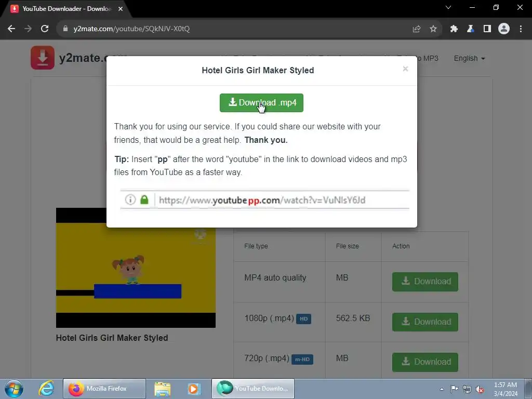This screenshot has height=399, width=532.
Task: Click the green padlock in tip image
Action: point(144,199)
